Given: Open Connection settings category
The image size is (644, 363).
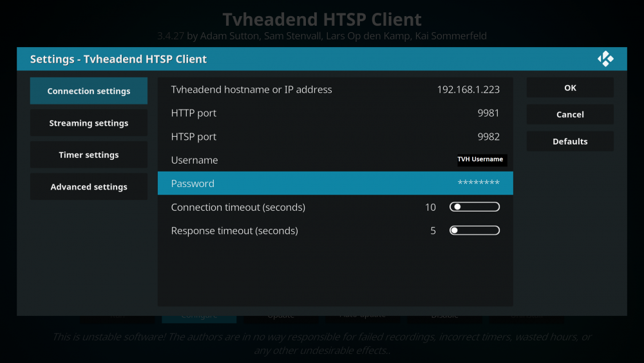Looking at the screenshot, I should [x=89, y=91].
